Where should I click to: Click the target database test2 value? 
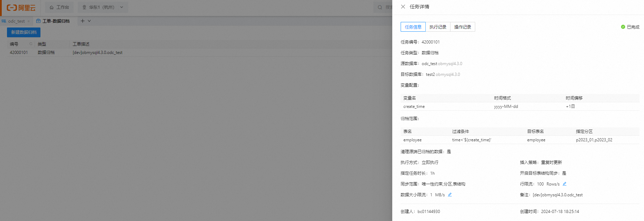coord(430,74)
